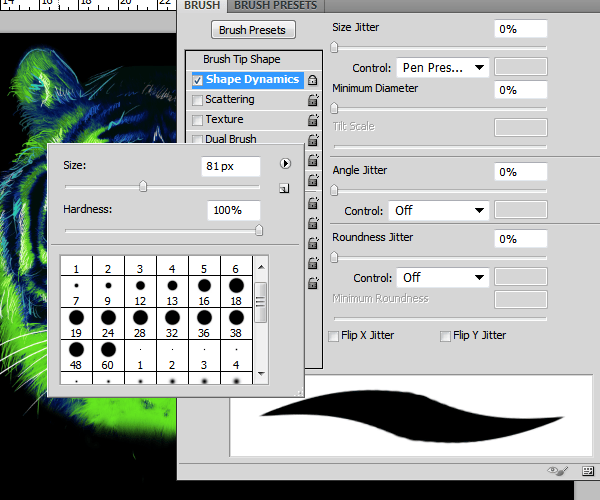This screenshot has width=600, height=500.
Task: Toggle the lock icon beside Scattering
Action: pyautogui.click(x=313, y=100)
